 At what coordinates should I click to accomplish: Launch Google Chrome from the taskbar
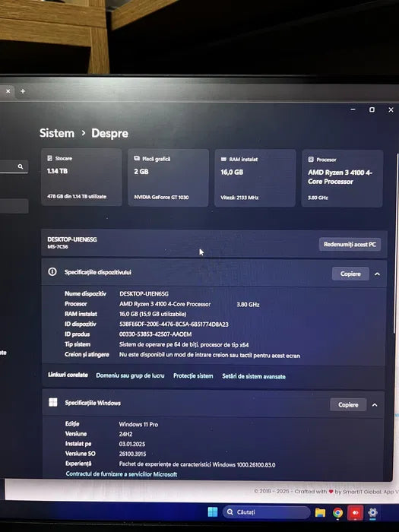337,513
